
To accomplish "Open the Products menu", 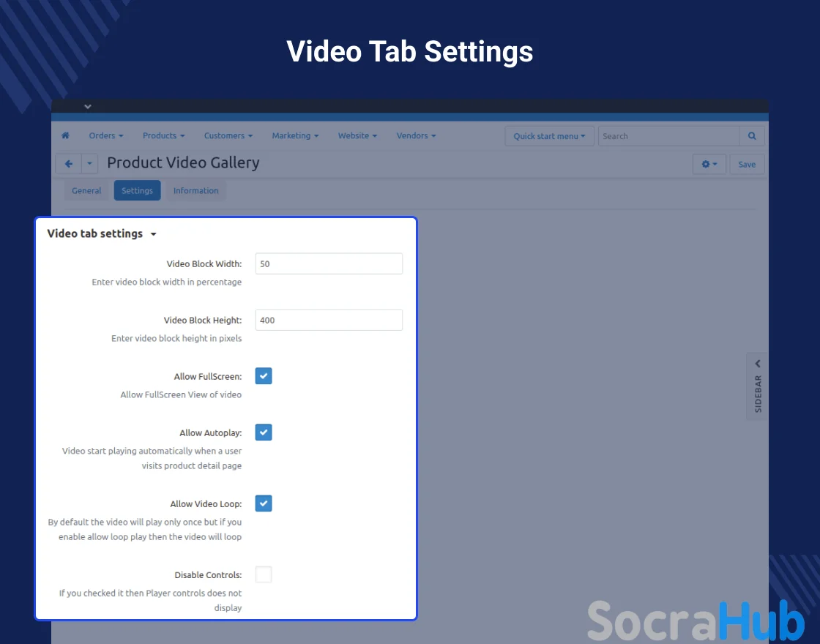I will pyautogui.click(x=164, y=135).
